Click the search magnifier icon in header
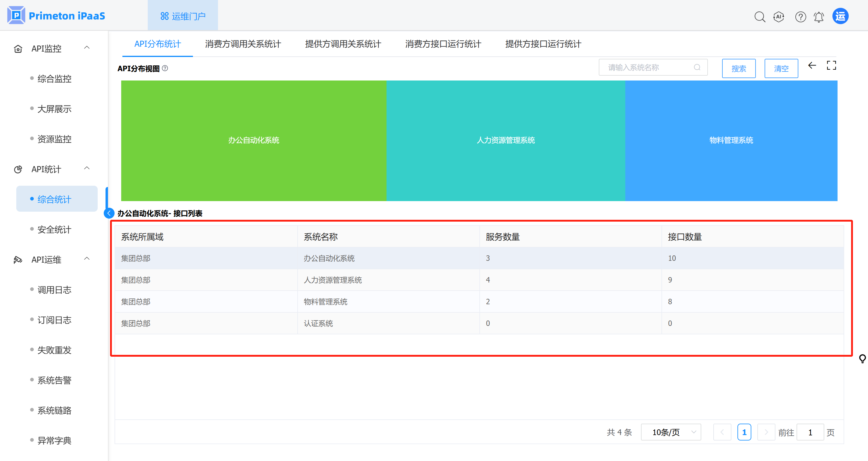Image resolution: width=868 pixels, height=461 pixels. pos(759,17)
